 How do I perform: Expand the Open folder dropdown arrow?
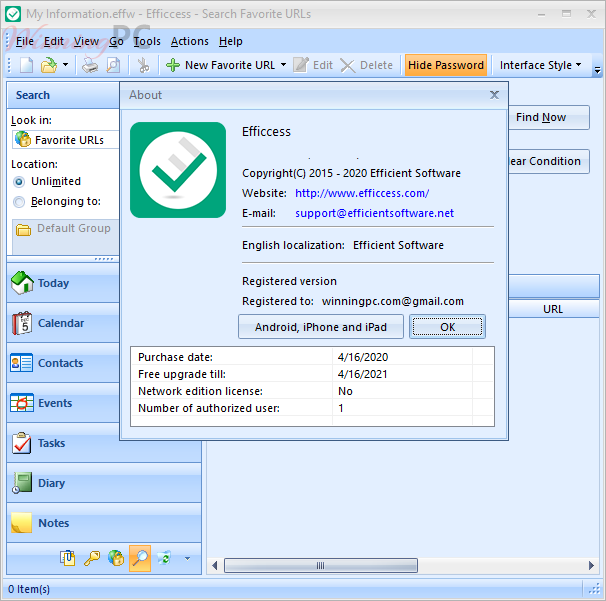point(65,65)
